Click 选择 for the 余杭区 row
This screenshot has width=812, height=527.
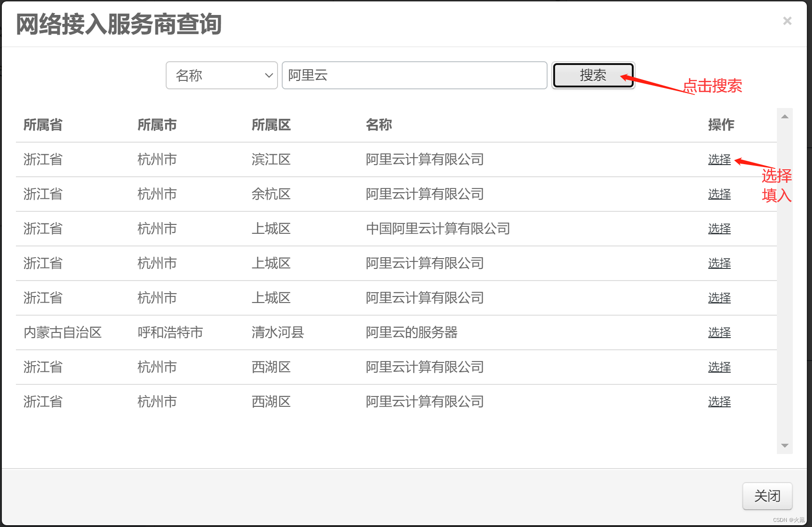click(719, 194)
